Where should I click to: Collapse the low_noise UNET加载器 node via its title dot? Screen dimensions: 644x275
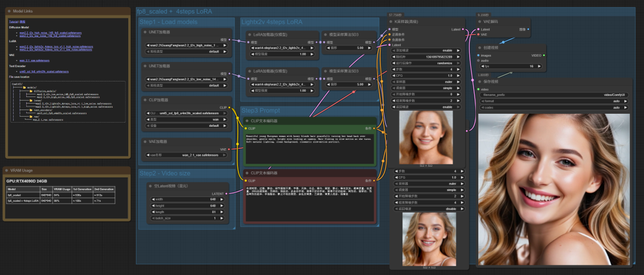pos(145,66)
